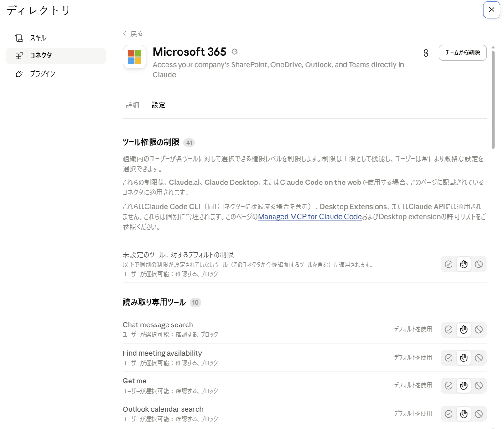Allow Get me tool

tap(448, 386)
